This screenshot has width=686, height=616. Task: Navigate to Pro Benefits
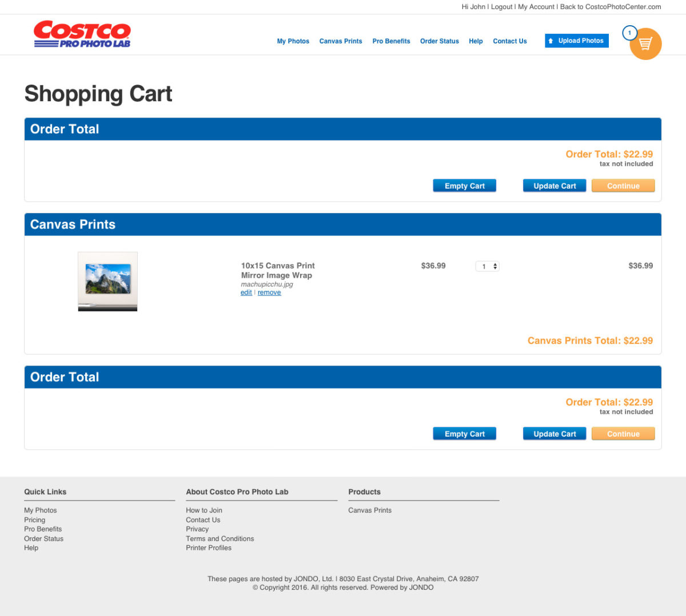391,41
